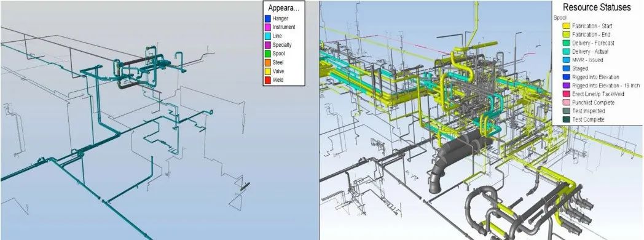This screenshot has height=240, width=644.
Task: Click the Fabrication - Start status swatch
Action: click(x=566, y=26)
